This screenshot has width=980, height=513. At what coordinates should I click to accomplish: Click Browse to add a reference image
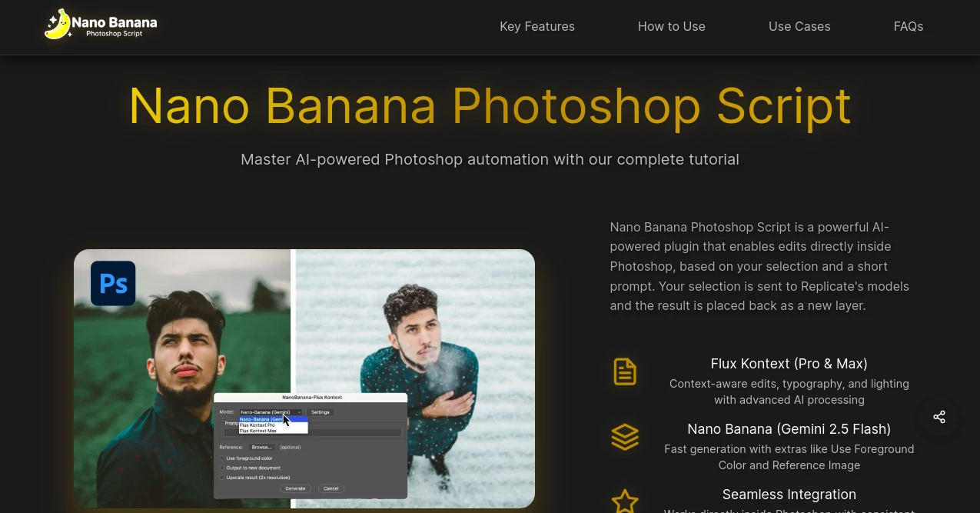[261, 447]
